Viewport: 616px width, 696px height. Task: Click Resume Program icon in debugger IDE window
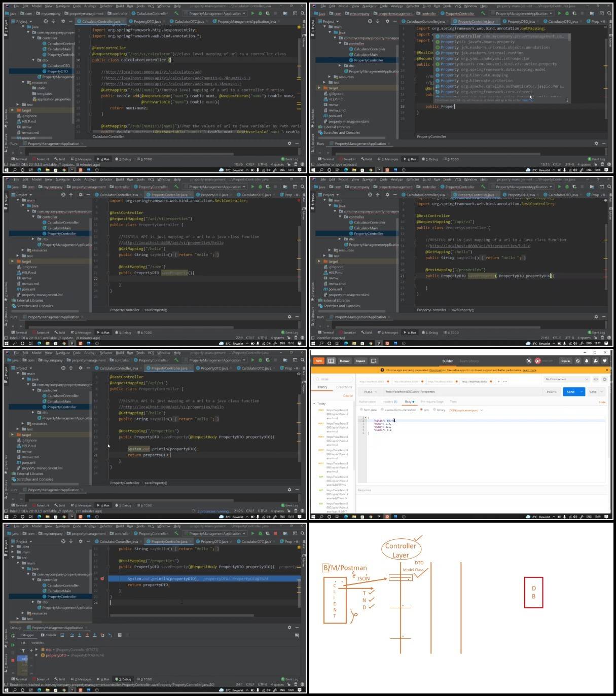(x=13, y=645)
